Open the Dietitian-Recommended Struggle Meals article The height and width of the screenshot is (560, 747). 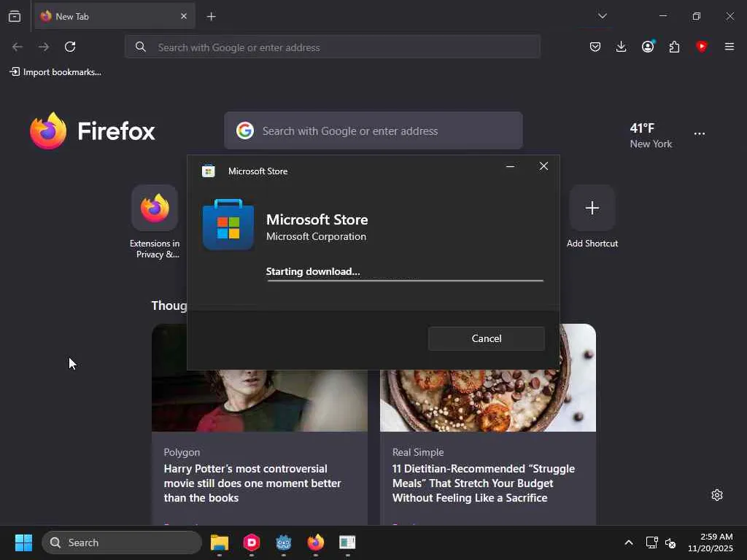tap(484, 483)
